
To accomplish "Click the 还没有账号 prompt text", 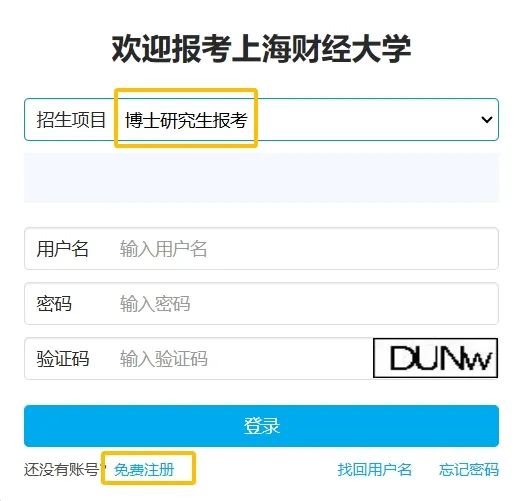I will point(61,470).
